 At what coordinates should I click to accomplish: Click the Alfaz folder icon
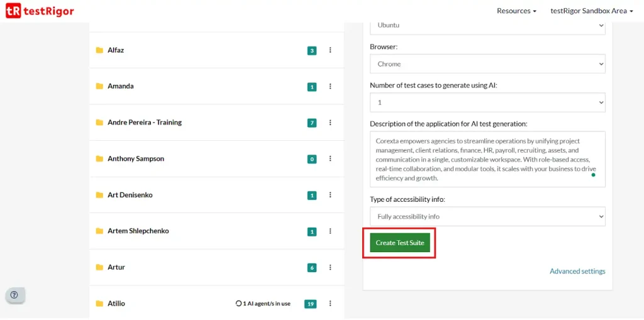[x=99, y=50]
